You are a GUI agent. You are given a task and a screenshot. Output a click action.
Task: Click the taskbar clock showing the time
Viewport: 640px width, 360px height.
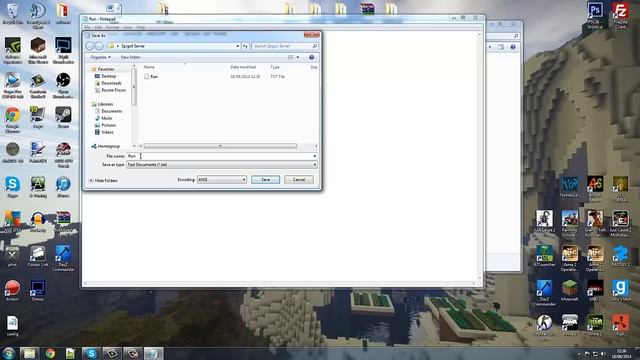pos(621,353)
